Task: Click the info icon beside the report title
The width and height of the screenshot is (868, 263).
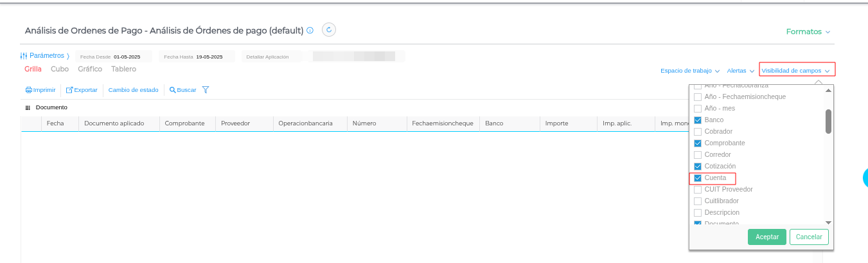Action: [x=310, y=30]
